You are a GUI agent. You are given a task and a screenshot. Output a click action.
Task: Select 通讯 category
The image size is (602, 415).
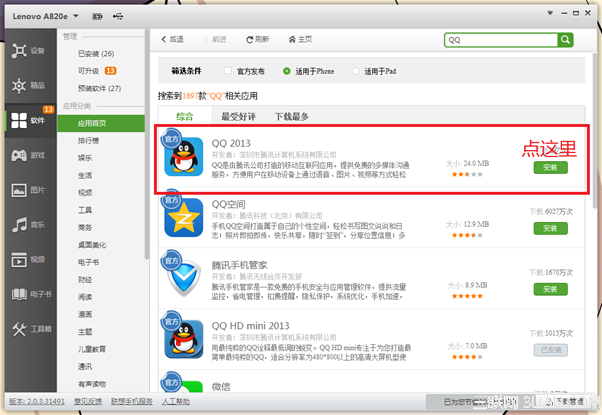coord(85,367)
